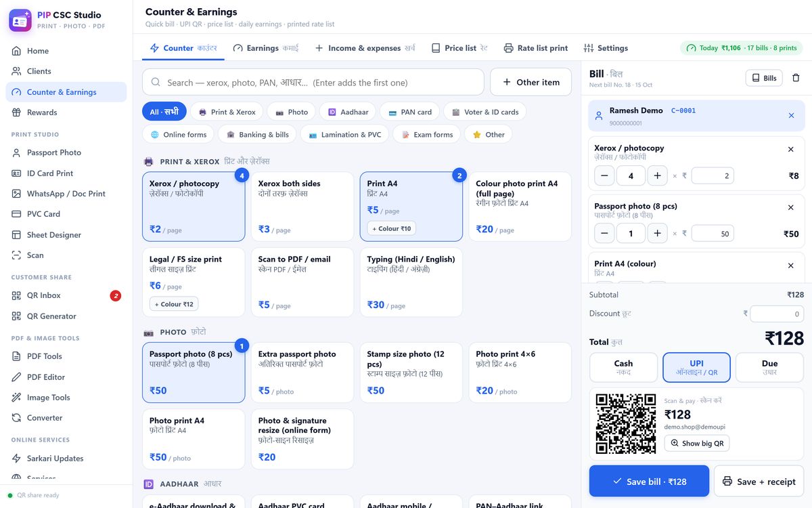The image size is (812, 508).
Task: Remove Print A4 (colour) line from bill
Action: pyautogui.click(x=791, y=266)
